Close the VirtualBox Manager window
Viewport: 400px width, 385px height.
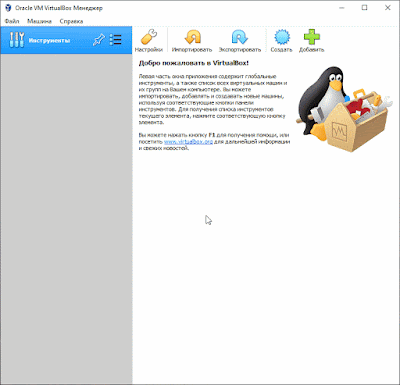point(388,8)
